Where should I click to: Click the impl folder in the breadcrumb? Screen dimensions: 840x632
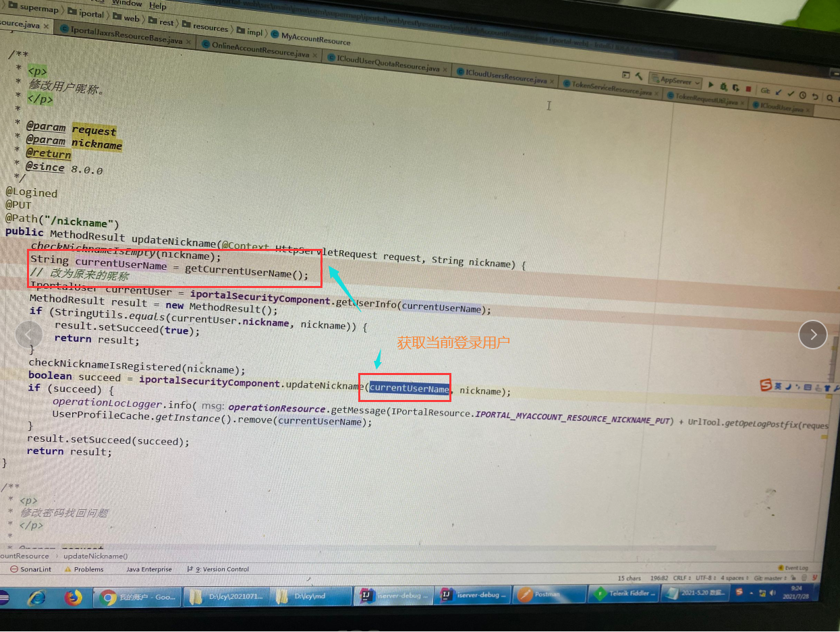click(x=254, y=32)
